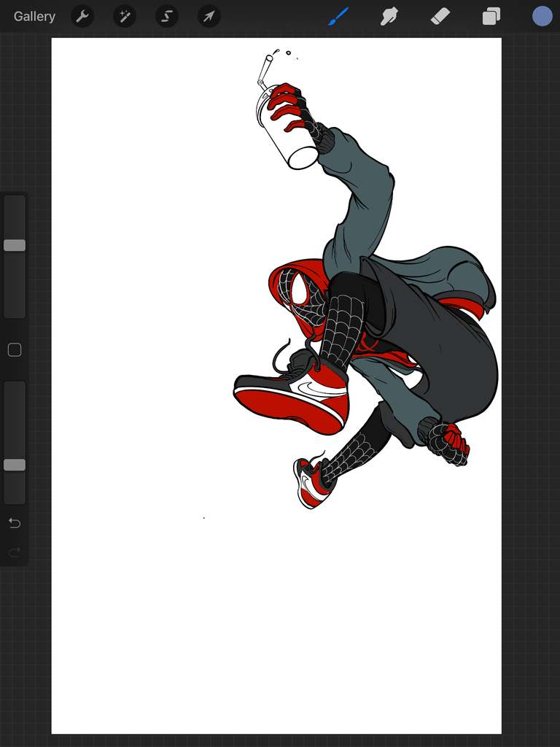Viewport: 560px width, 747px height.
Task: Tap the large red sneaker on canvas
Action: [290, 395]
